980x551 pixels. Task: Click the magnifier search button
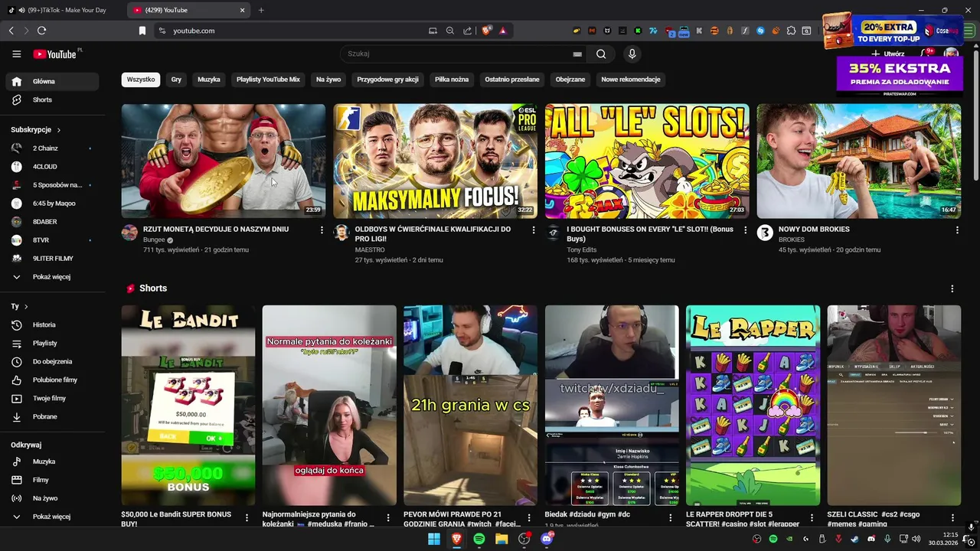pyautogui.click(x=601, y=54)
